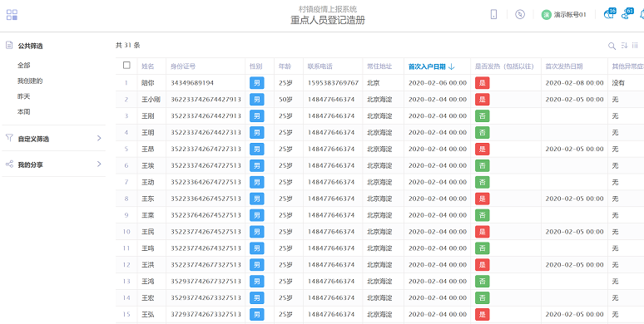Click the 公共筛选 document icon
This screenshot has height=324, width=644.
click(9, 46)
